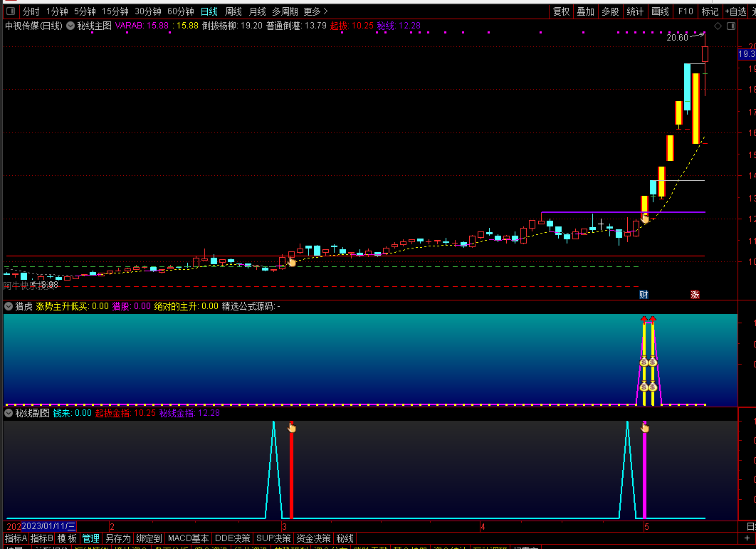
Task: Switch to 60分钟 period
Action: coord(181,11)
